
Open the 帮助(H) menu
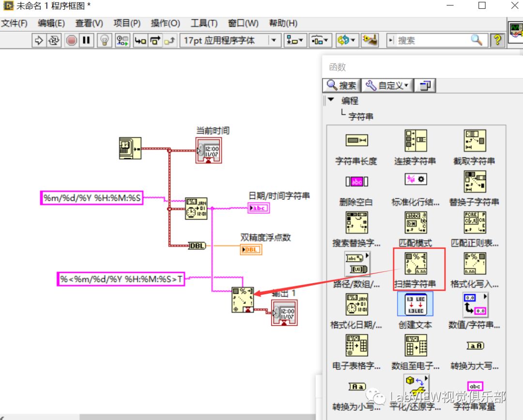283,23
